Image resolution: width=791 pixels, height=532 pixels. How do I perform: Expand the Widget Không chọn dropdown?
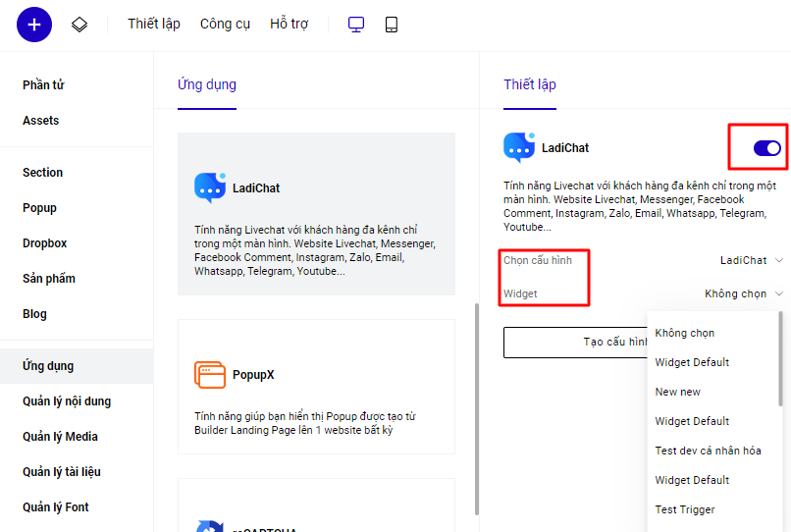coord(743,293)
